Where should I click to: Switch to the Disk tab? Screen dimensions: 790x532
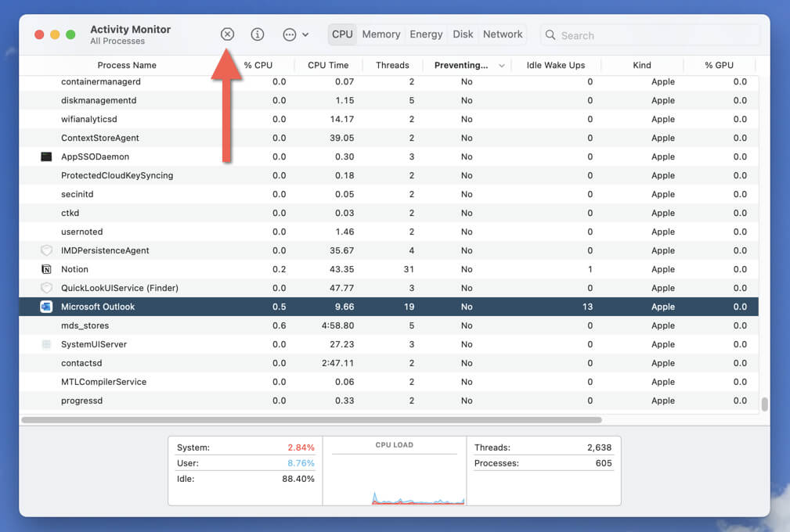463,34
